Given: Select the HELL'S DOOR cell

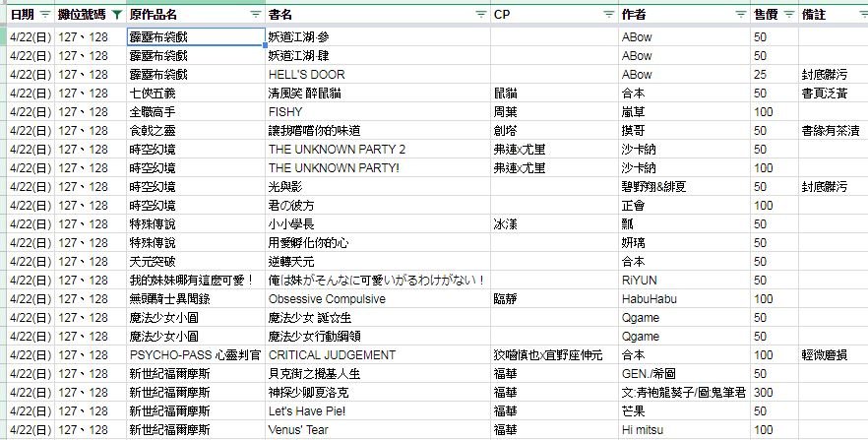Looking at the screenshot, I should pyautogui.click(x=378, y=75).
